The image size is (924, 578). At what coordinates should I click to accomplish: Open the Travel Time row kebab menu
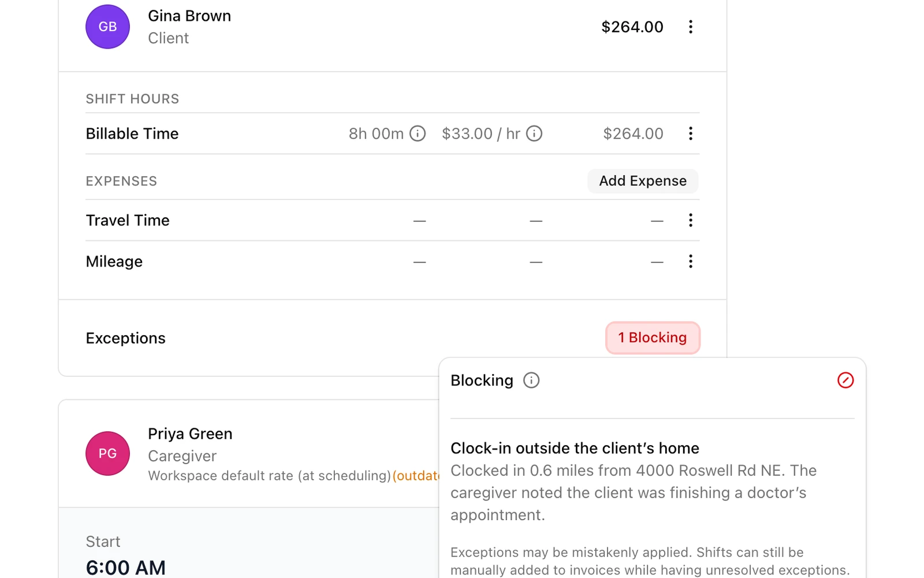point(690,220)
